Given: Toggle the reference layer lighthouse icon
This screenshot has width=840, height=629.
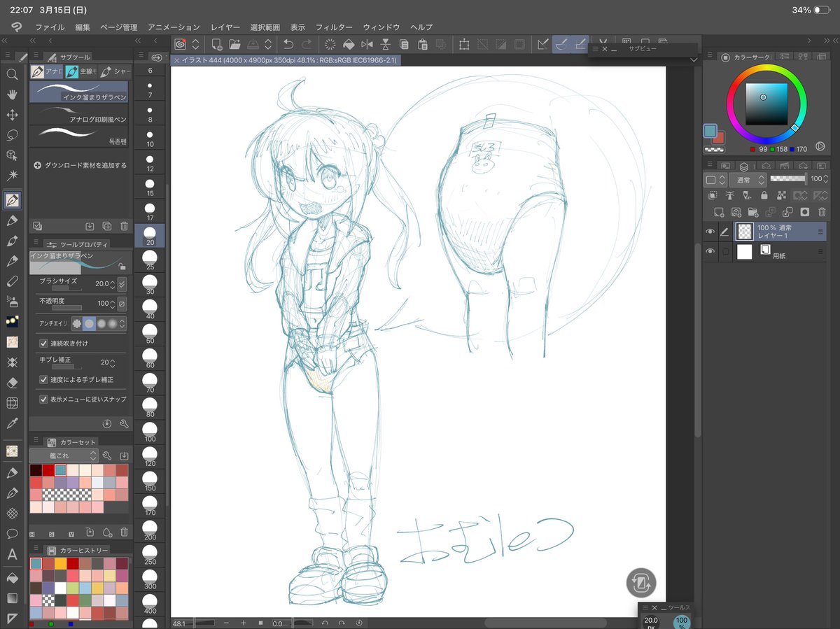Looking at the screenshot, I should pyautogui.click(x=730, y=196).
